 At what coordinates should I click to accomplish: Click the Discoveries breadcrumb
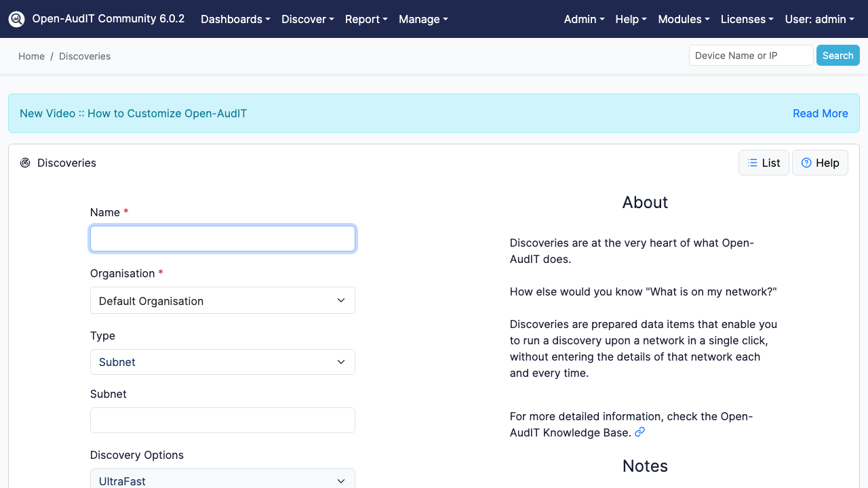(85, 56)
